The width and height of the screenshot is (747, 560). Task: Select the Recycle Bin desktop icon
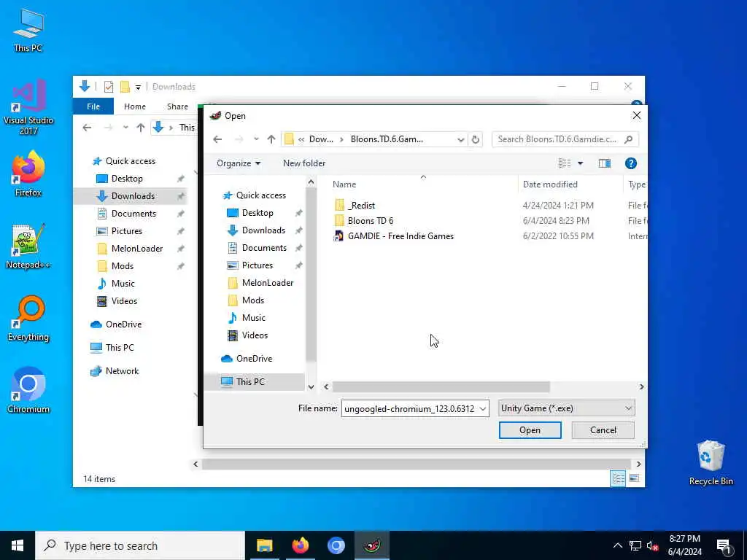coord(711,463)
